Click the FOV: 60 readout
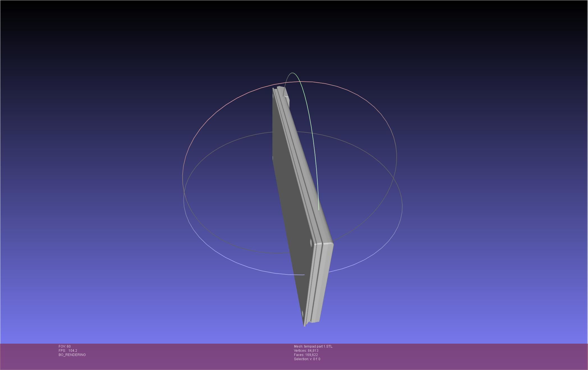The height and width of the screenshot is (370, 588). coord(65,346)
